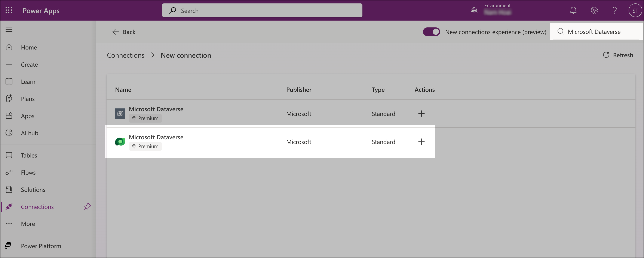Click the gray Dataverse legacy connector icon
This screenshot has width=644, height=258.
120,114
